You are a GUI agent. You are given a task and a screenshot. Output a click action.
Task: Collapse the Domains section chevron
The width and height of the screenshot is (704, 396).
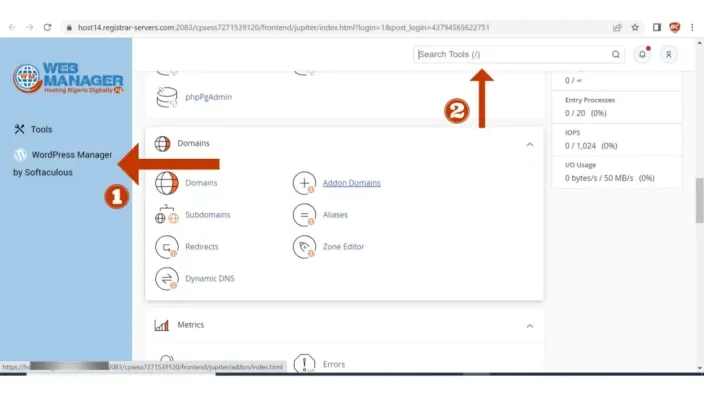click(x=530, y=145)
